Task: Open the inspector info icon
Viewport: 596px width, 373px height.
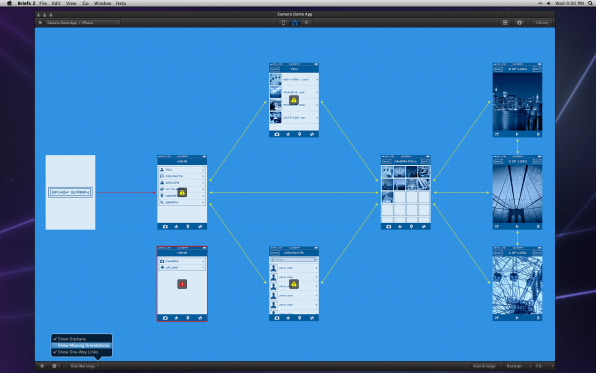Action: pyautogui.click(x=519, y=23)
